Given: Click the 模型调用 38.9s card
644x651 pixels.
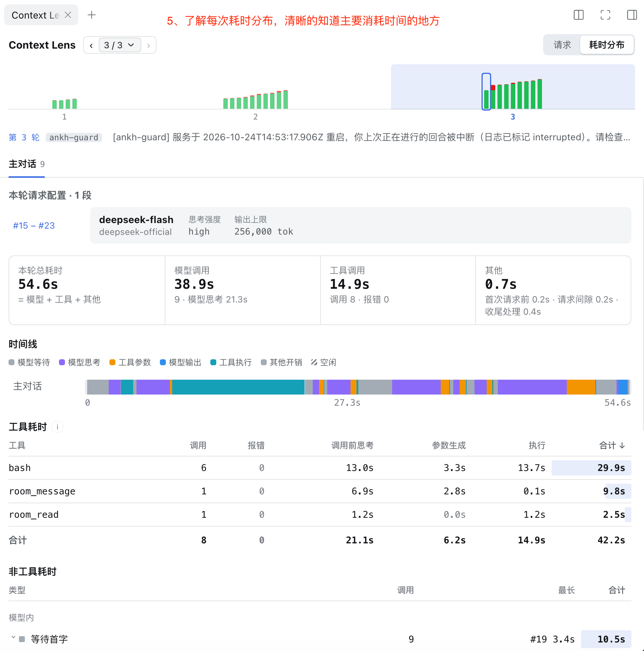Looking at the screenshot, I should coord(243,290).
